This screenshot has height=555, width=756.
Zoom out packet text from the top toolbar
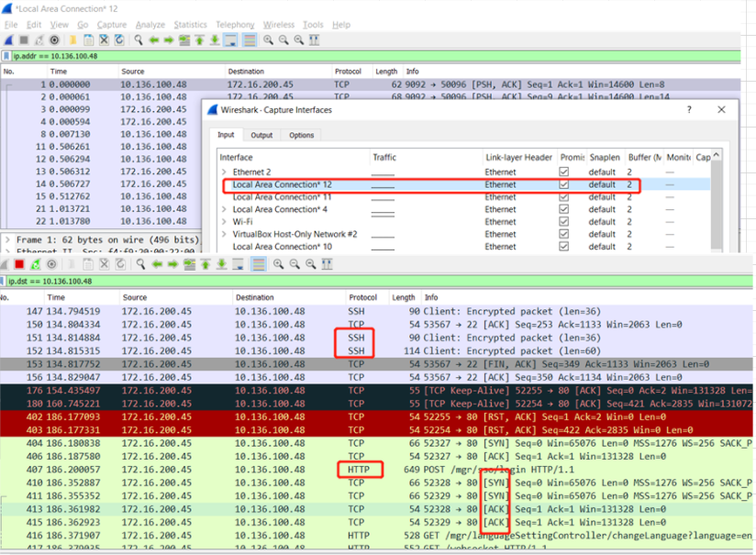[283, 40]
